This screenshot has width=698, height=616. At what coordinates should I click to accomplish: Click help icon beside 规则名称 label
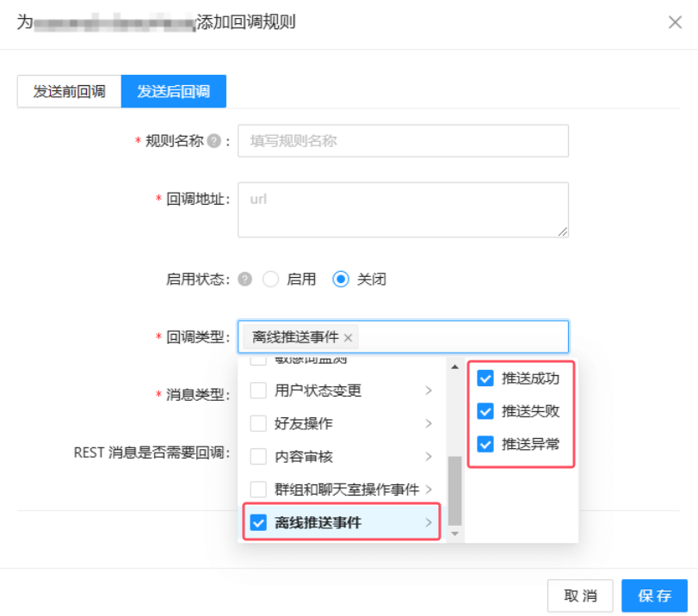pyautogui.click(x=214, y=141)
